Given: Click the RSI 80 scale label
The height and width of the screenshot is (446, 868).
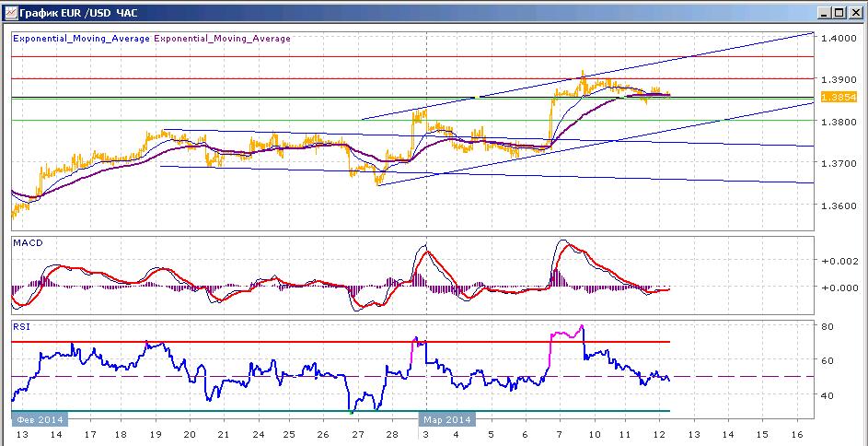Looking at the screenshot, I should coord(827,326).
